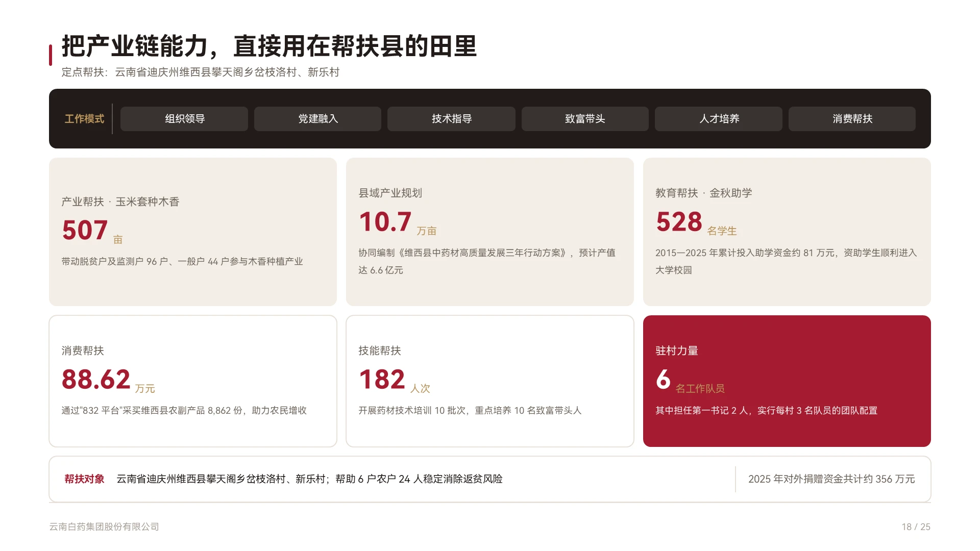Viewport: 980px width, 551px height.
Task: Click the 工作模式 label
Action: (x=84, y=119)
